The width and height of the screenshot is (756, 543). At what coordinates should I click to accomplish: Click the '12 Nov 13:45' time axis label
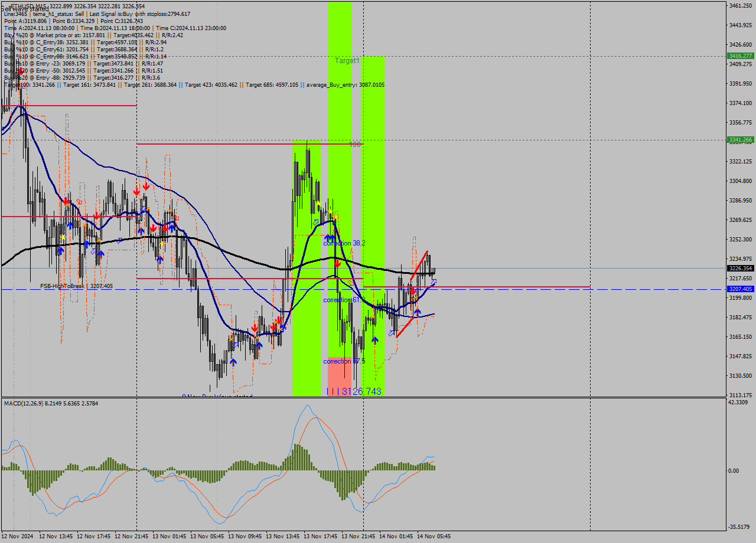pos(56,537)
